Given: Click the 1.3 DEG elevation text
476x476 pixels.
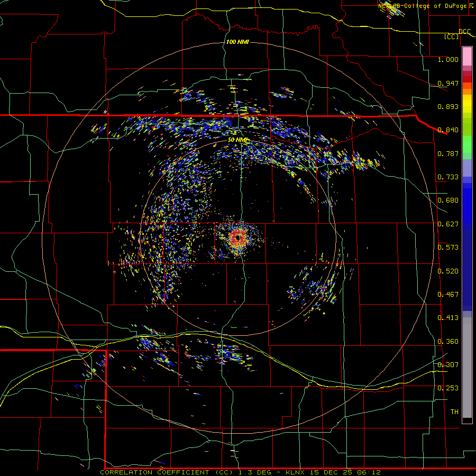Looking at the screenshot, I should [x=254, y=472].
